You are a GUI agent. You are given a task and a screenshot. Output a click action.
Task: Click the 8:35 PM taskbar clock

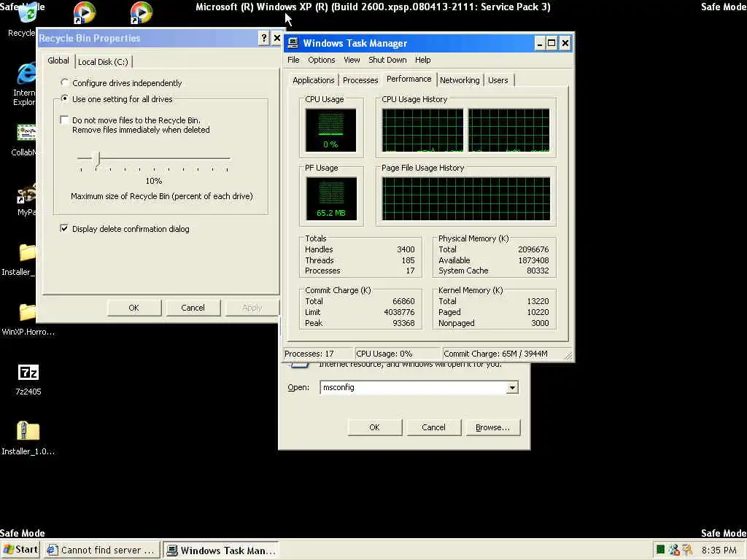[x=719, y=550]
